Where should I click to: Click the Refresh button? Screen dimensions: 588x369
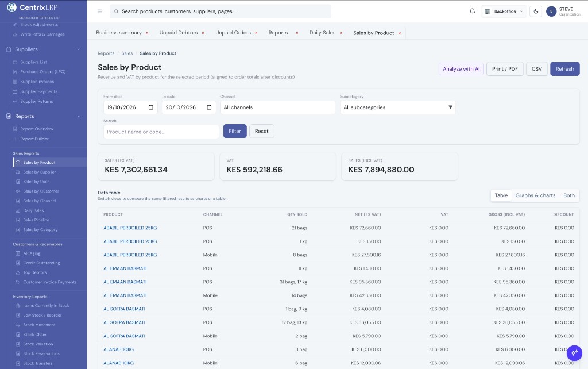click(x=565, y=69)
